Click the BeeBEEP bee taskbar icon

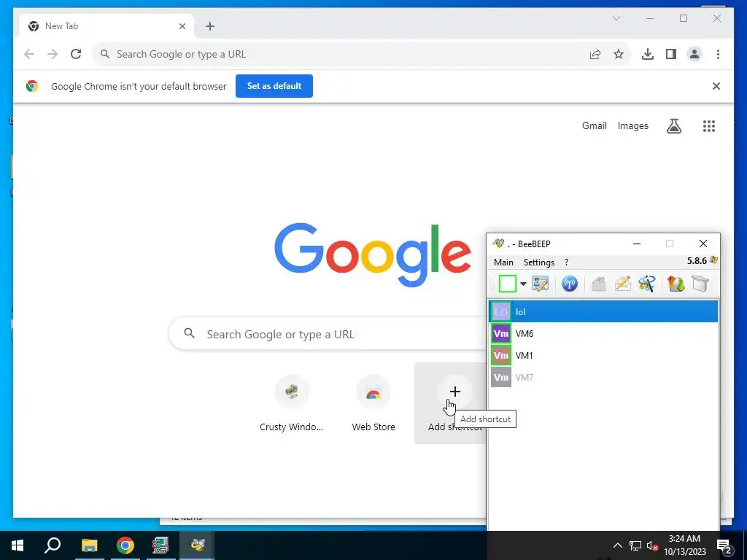tap(197, 545)
